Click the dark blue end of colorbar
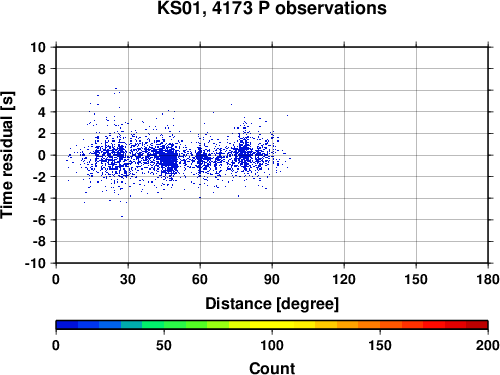 coord(67,325)
